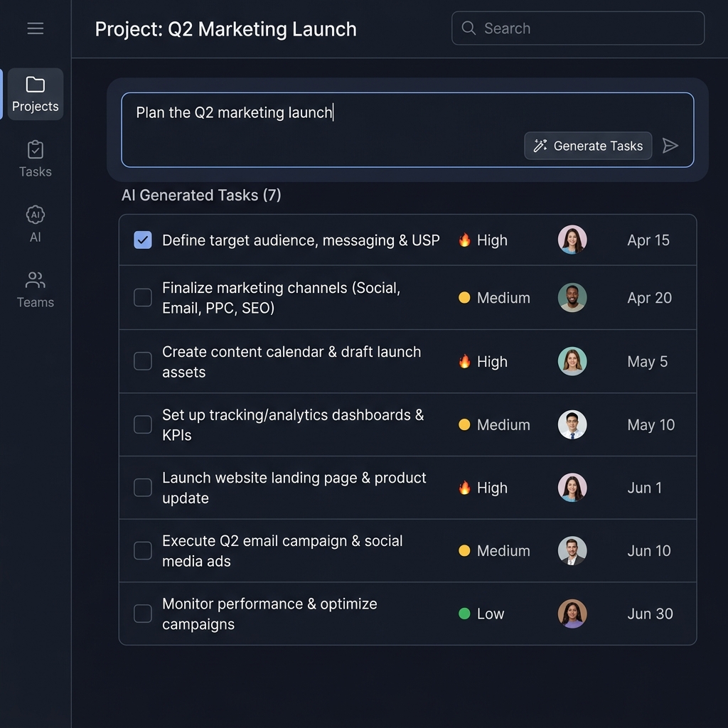The height and width of the screenshot is (728, 728).
Task: Open the hamburger menu icon
Action: pos(36,28)
